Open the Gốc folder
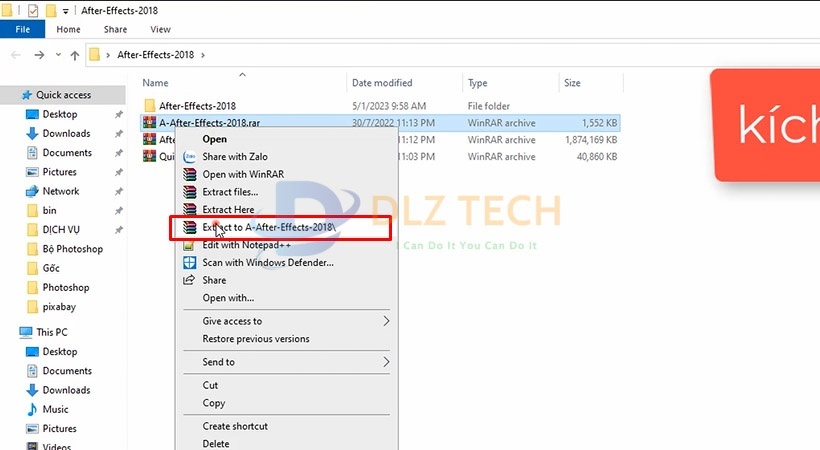Image resolution: width=820 pixels, height=450 pixels. click(51, 268)
